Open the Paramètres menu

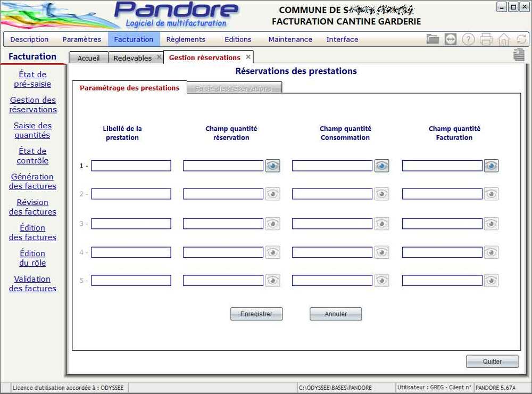[81, 39]
